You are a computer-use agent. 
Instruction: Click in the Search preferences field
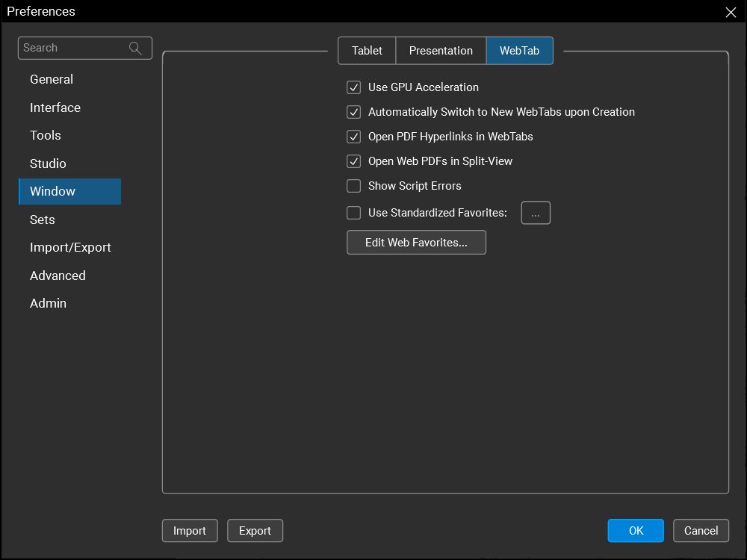coord(73,48)
